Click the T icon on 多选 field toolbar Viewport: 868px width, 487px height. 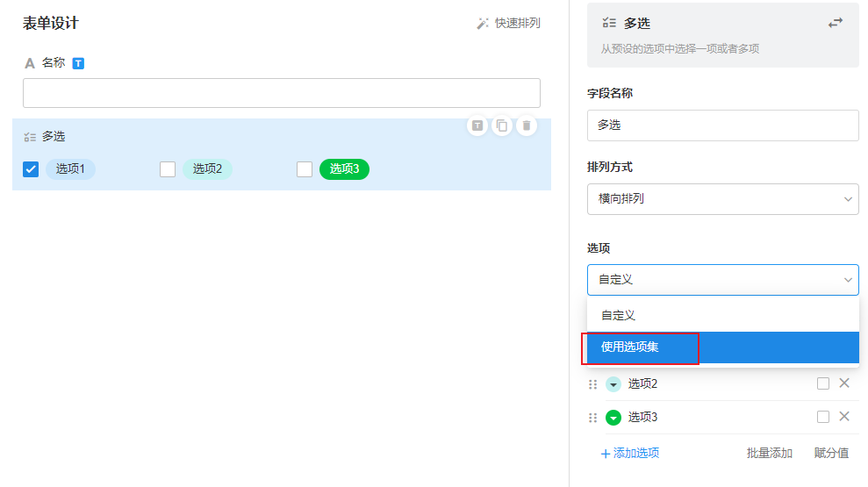477,125
